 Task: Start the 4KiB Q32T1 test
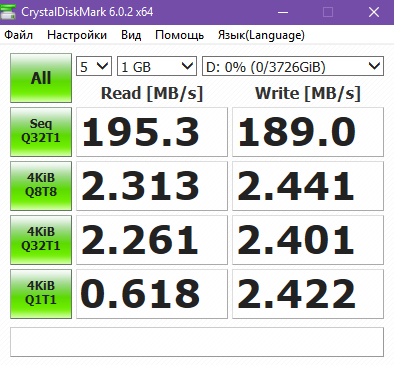click(x=41, y=240)
